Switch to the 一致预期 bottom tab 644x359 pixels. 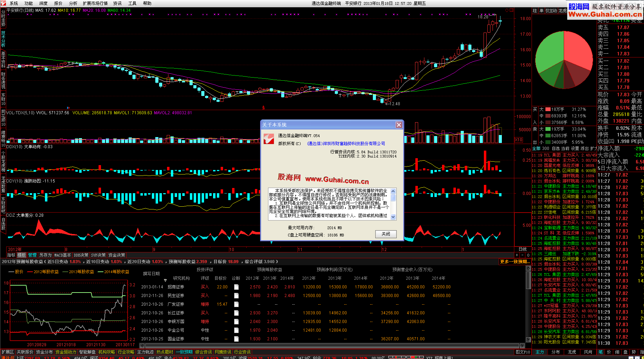tap(184, 352)
